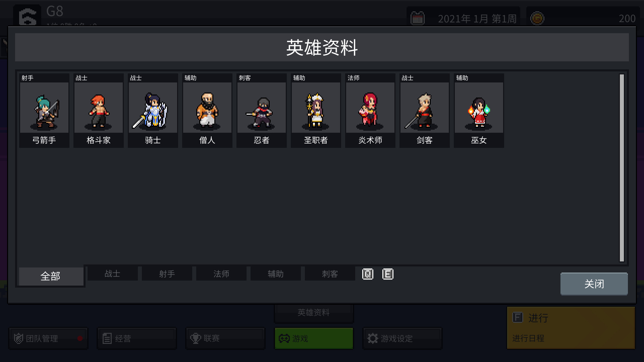Select the 格斗家 fighter hero card
This screenshot has height=362, width=644.
pyautogui.click(x=99, y=111)
